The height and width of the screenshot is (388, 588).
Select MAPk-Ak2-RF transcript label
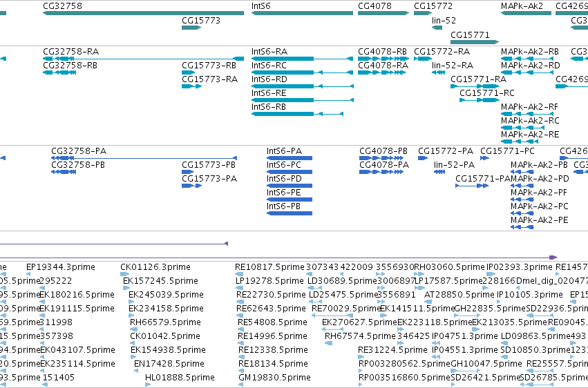click(x=529, y=107)
